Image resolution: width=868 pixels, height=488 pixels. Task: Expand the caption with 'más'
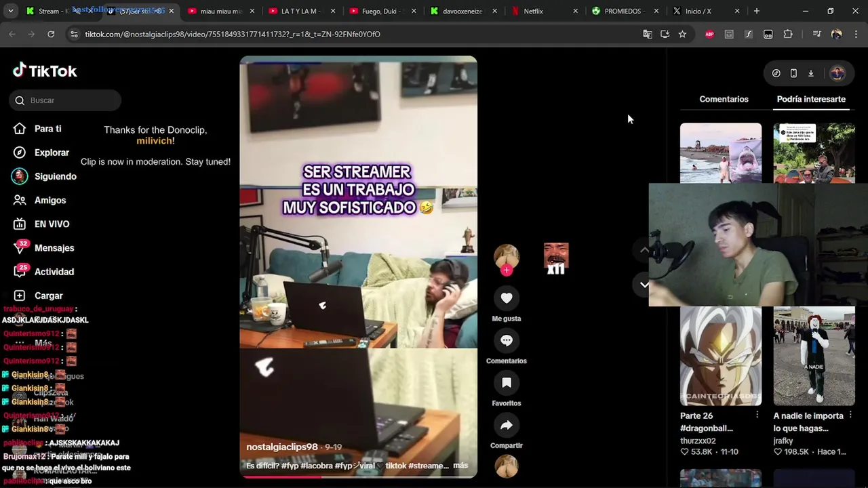[460, 466]
